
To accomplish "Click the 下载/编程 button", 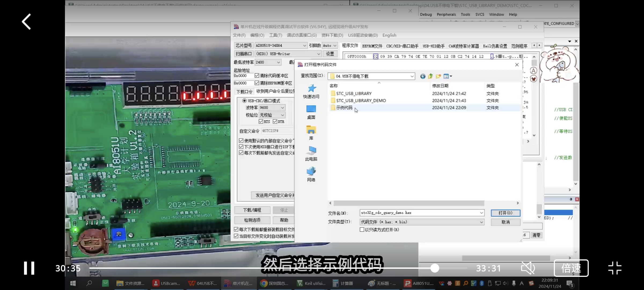I will [252, 210].
